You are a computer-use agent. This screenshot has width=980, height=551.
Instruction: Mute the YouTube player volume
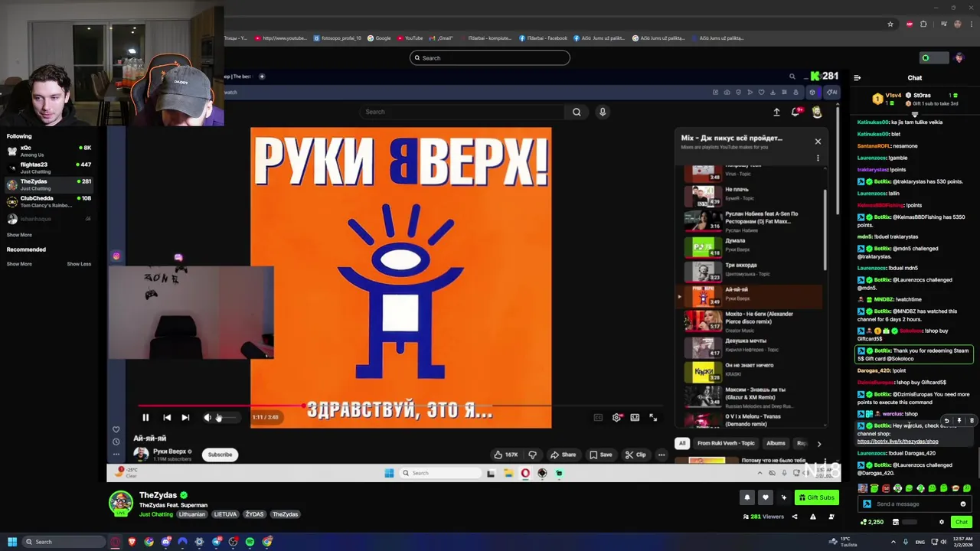pyautogui.click(x=207, y=417)
